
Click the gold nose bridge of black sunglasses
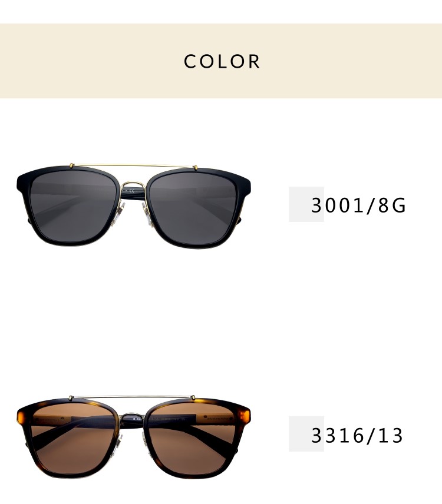[134, 187]
